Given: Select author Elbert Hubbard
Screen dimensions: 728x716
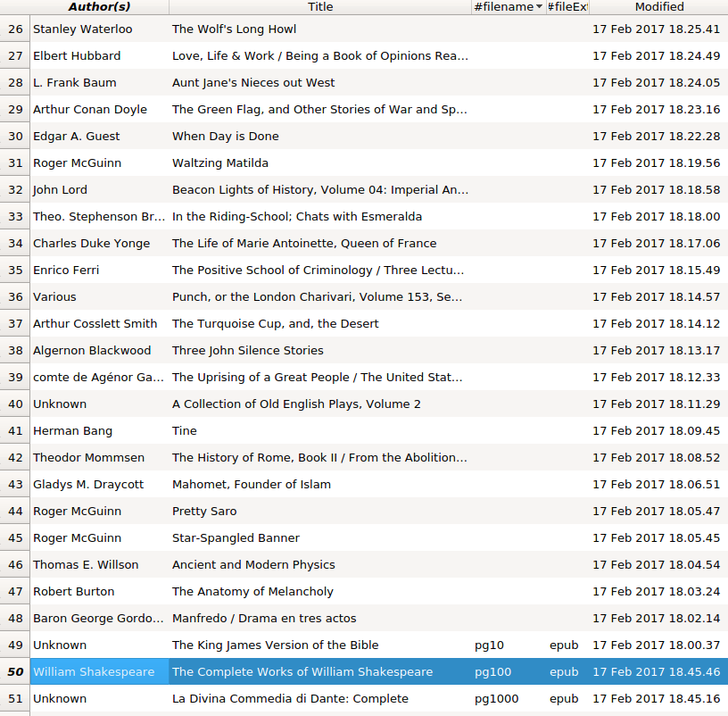Looking at the screenshot, I should click(x=77, y=55).
